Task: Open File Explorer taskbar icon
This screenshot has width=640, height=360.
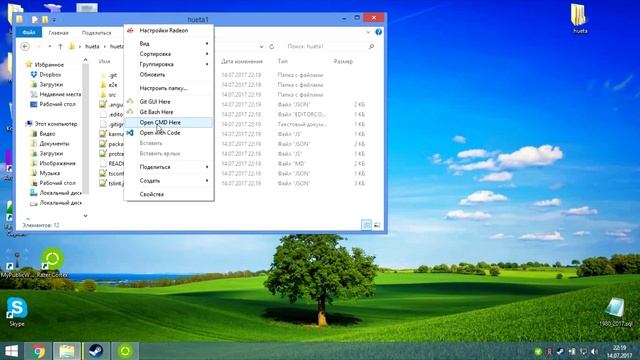Action: pyautogui.click(x=67, y=351)
